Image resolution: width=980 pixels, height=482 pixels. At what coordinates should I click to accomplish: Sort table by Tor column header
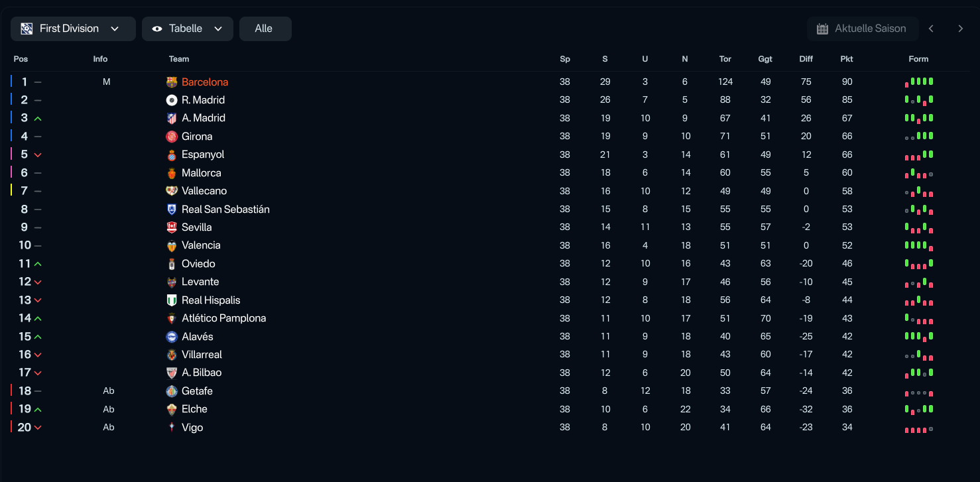725,59
